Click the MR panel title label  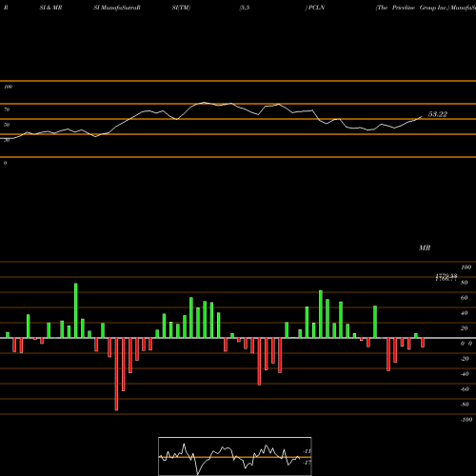coord(425,248)
